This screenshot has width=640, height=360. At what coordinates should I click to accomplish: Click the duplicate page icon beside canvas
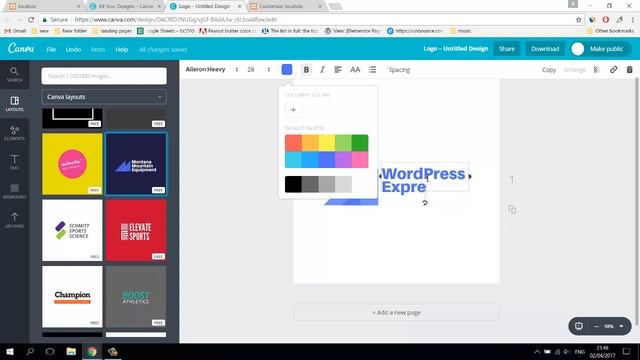[x=512, y=209]
